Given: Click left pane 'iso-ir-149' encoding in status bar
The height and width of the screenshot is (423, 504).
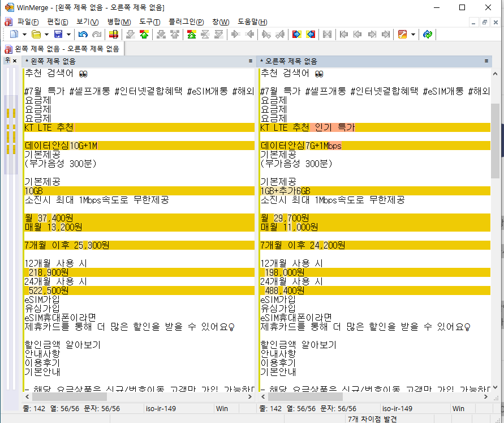Looking at the screenshot, I should pyautogui.click(x=161, y=408).
